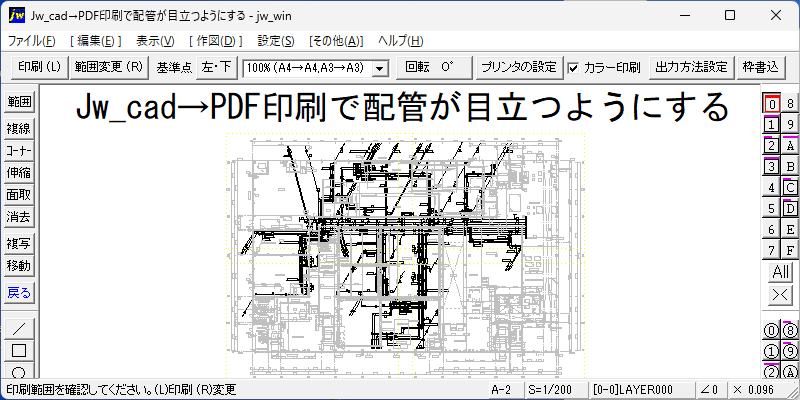
Task: Open プリンタの設定
Action: 519,67
